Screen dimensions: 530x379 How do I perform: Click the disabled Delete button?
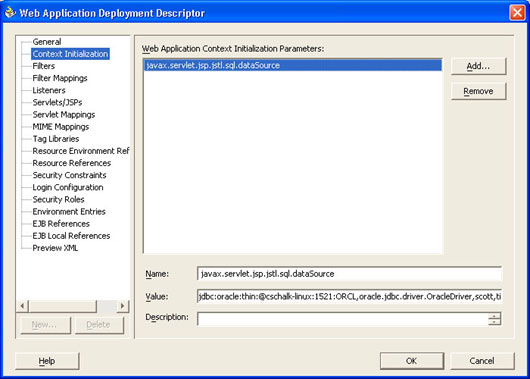click(x=99, y=325)
